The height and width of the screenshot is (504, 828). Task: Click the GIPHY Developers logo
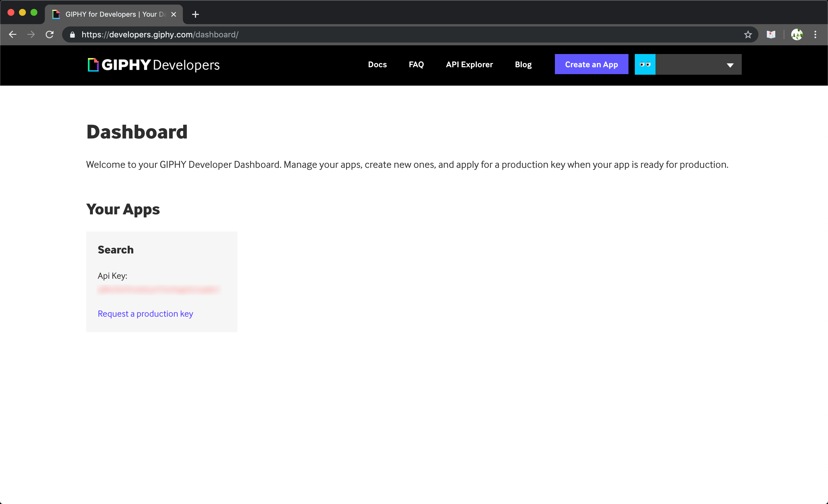click(x=154, y=65)
